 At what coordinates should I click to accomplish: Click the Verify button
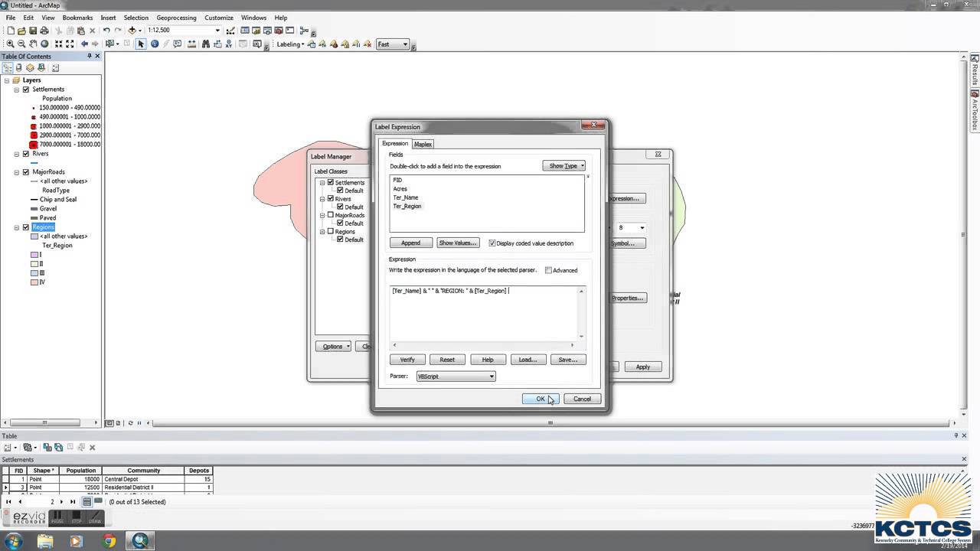tap(407, 360)
